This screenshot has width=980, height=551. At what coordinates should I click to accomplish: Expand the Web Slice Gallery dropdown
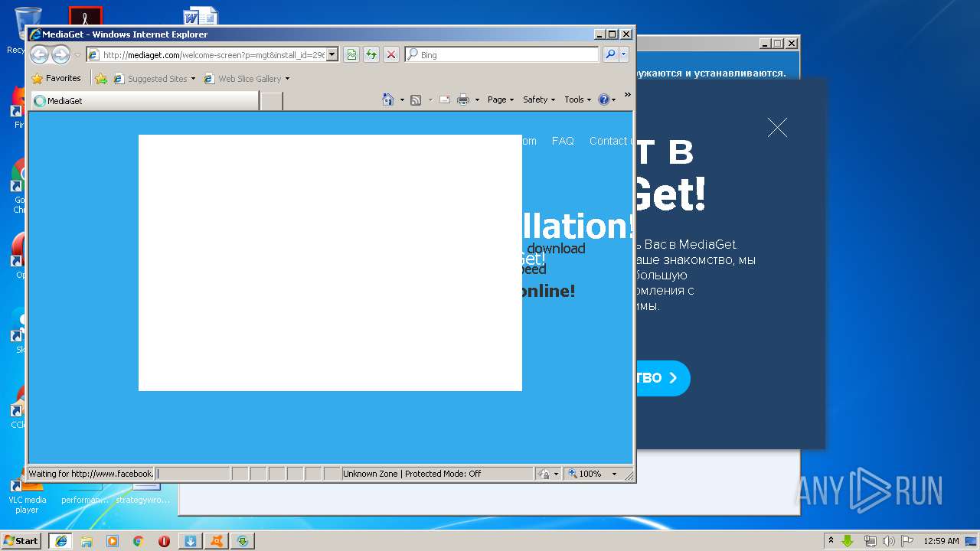(x=287, y=79)
